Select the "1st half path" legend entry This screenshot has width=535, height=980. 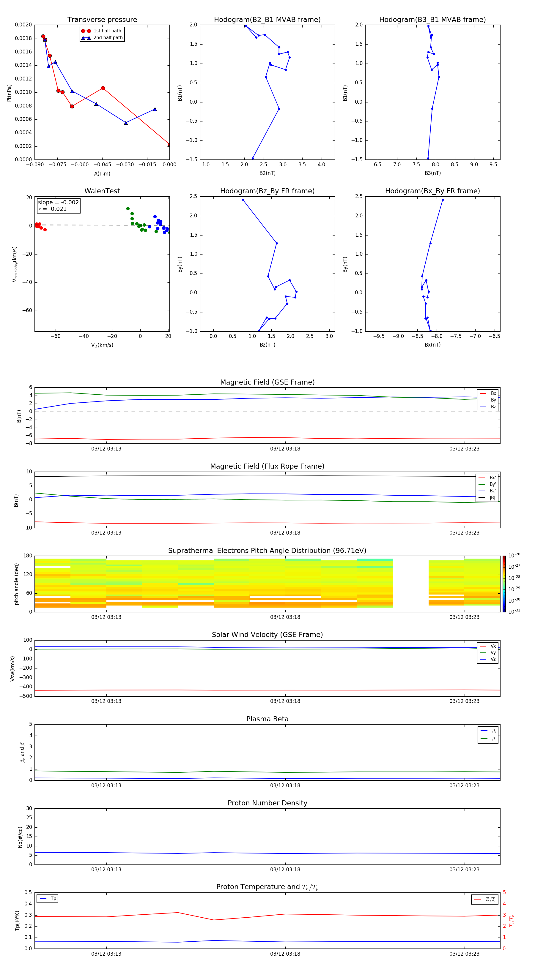pyautogui.click(x=102, y=31)
